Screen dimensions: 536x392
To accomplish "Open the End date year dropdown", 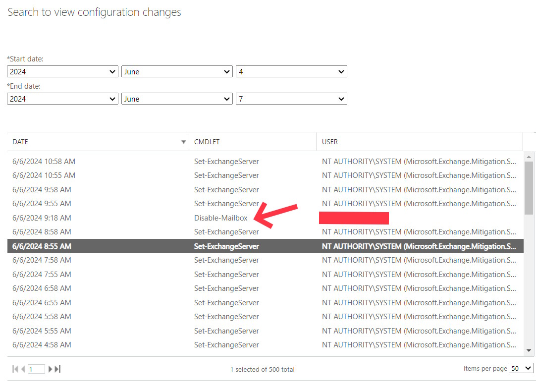I will pos(62,99).
